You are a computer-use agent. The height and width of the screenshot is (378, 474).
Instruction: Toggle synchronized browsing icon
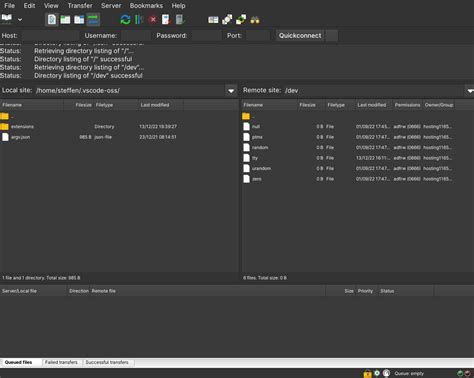pyautogui.click(x=241, y=20)
